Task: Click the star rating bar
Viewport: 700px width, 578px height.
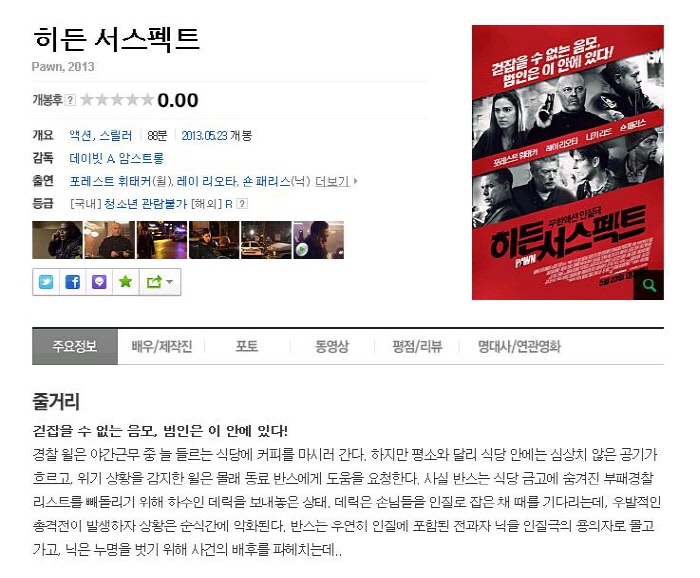Action: 117,100
